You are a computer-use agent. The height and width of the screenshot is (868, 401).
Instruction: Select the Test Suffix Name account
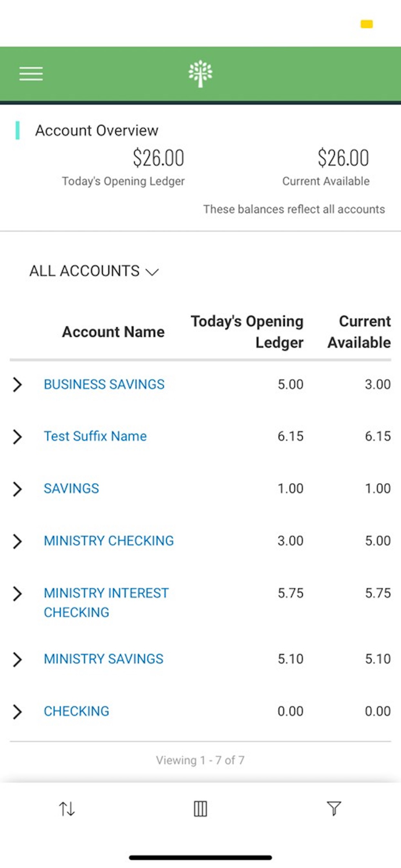(95, 436)
